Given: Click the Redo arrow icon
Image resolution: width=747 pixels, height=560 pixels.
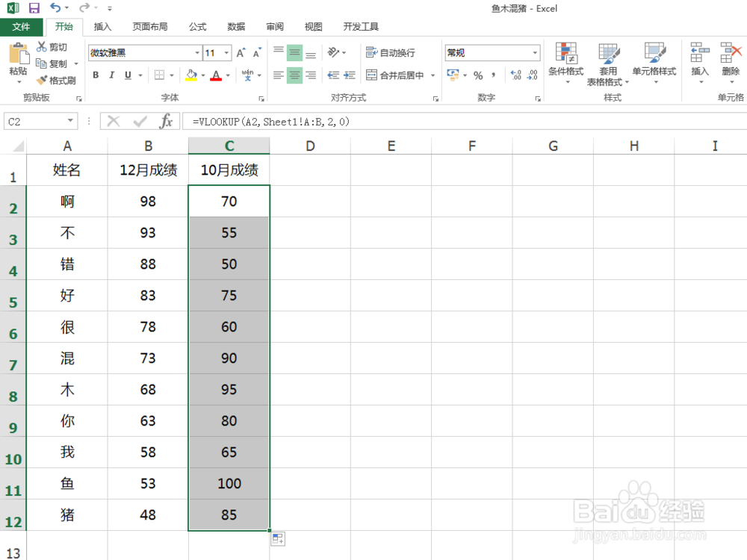Looking at the screenshot, I should 84,7.
